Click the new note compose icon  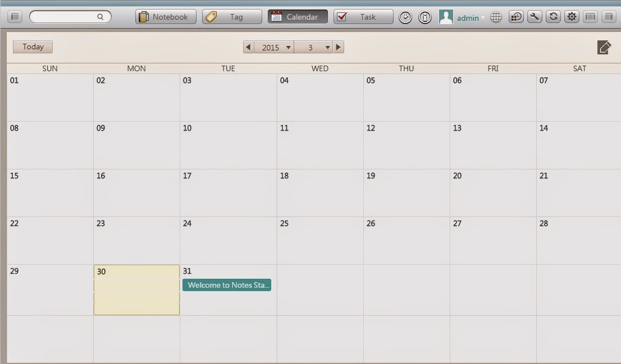pyautogui.click(x=604, y=47)
